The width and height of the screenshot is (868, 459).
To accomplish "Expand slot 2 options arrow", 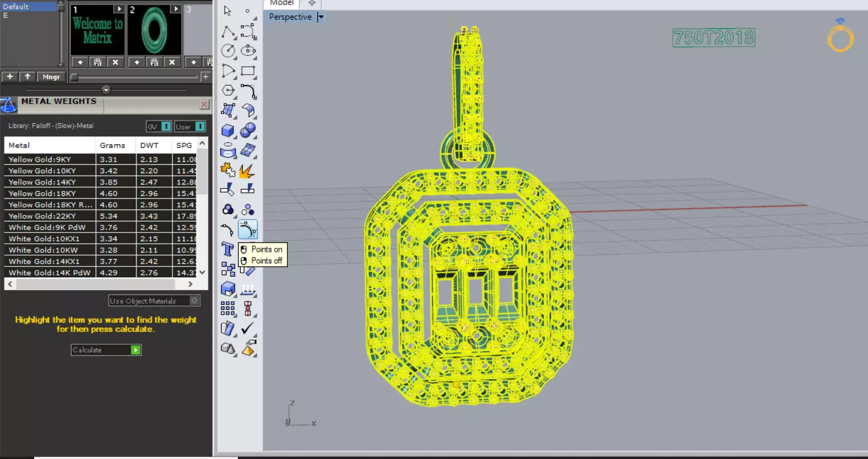I will click(176, 9).
